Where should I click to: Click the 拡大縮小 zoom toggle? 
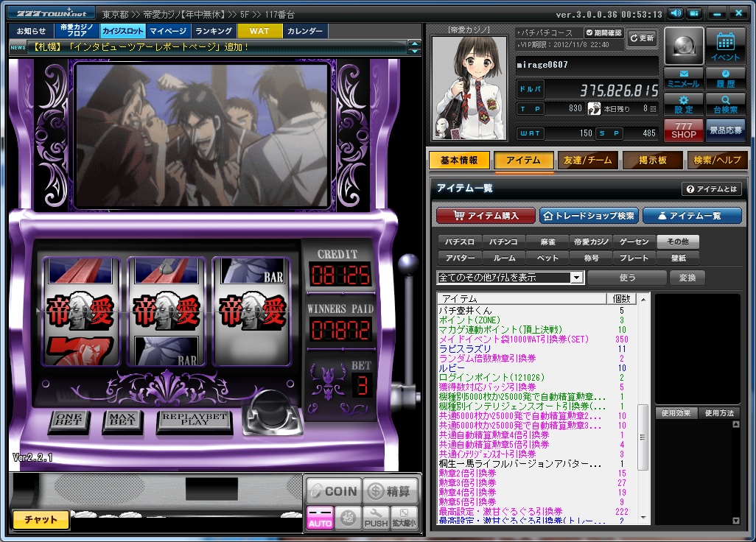404,518
